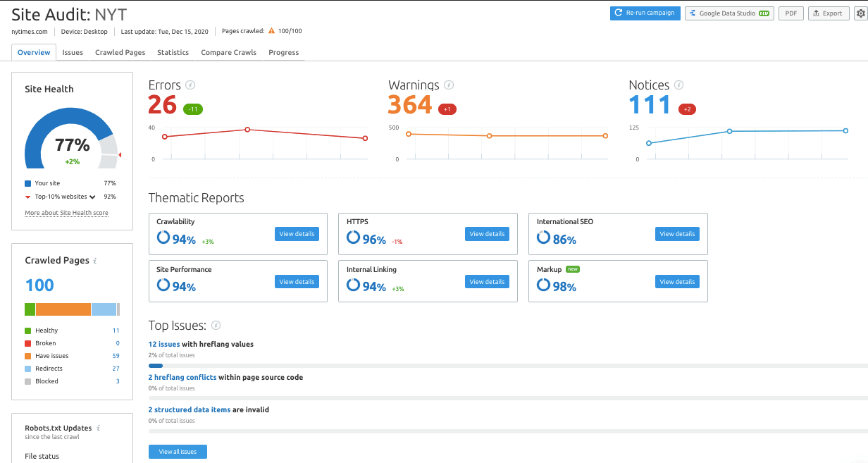Screen dimensions: 868x463
Task: Click the Warnings change badge +1
Action: (x=447, y=109)
